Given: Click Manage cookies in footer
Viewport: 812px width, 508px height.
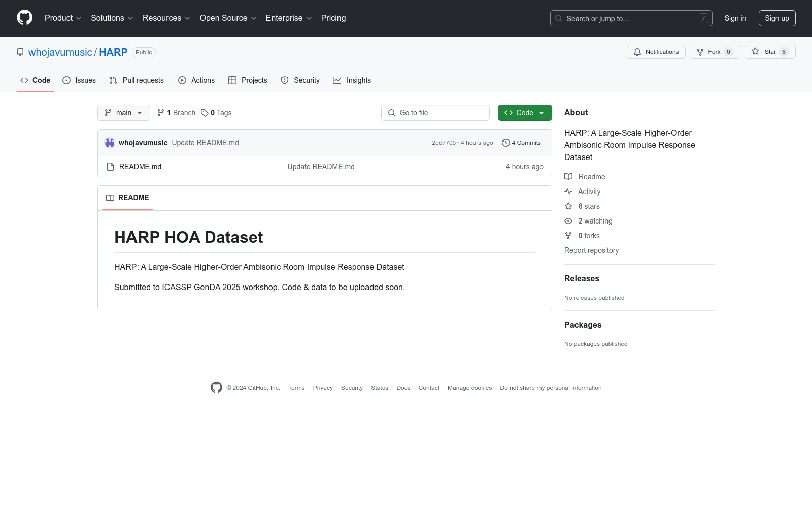Looking at the screenshot, I should pos(470,388).
